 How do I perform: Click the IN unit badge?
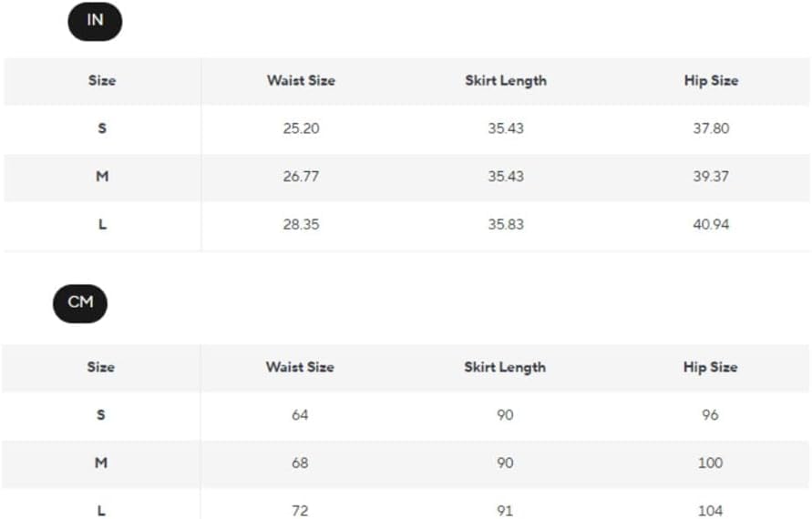tap(95, 22)
